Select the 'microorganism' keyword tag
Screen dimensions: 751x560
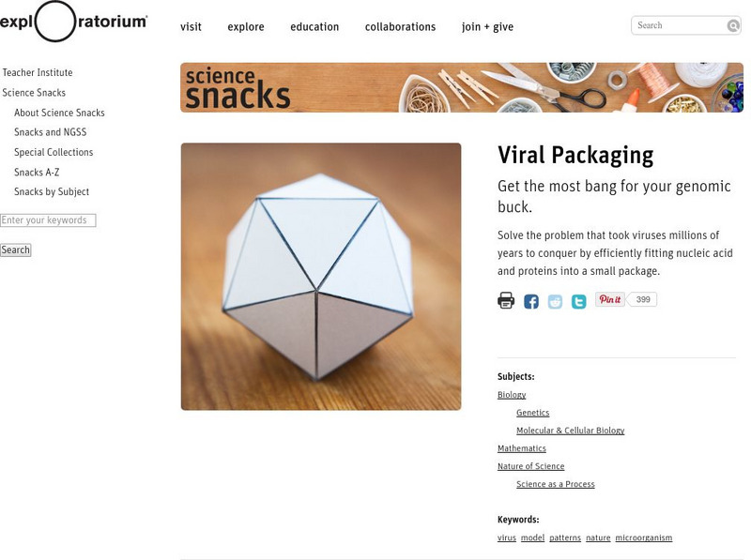[643, 538]
